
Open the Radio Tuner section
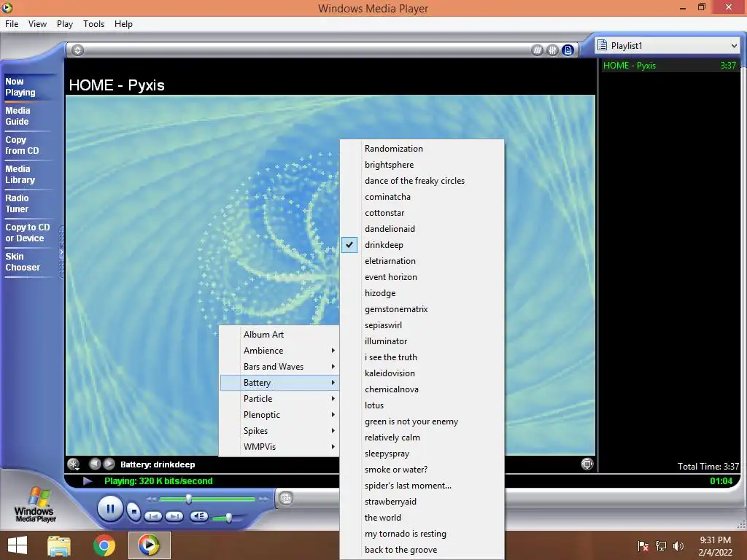pos(18,203)
